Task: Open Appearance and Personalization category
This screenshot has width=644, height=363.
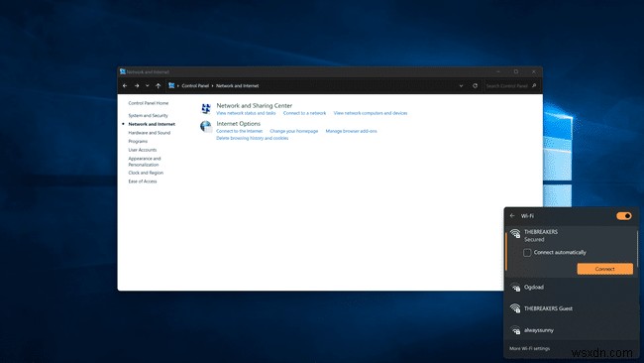Action: [x=145, y=162]
